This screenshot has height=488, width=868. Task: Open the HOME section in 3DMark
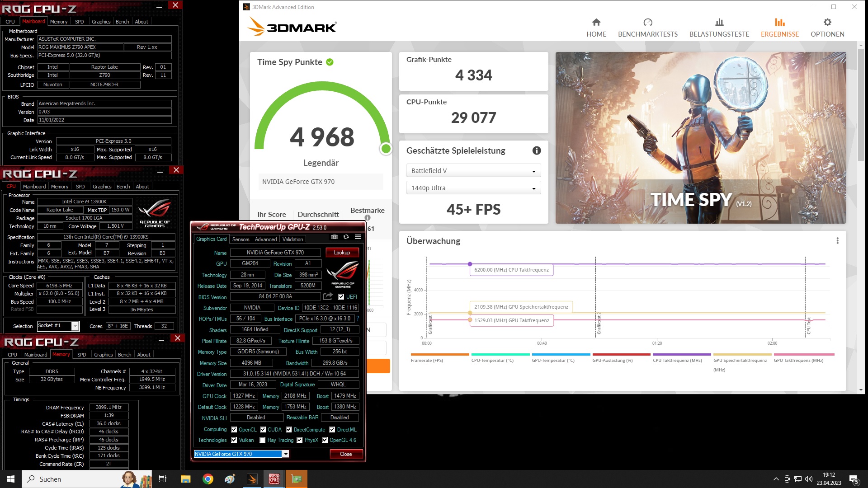point(596,28)
